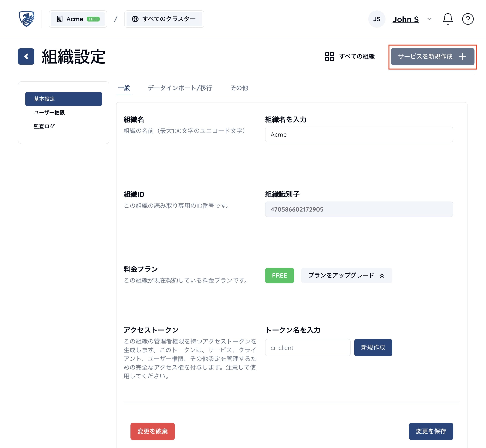Open the Acme organization selector

(78, 19)
